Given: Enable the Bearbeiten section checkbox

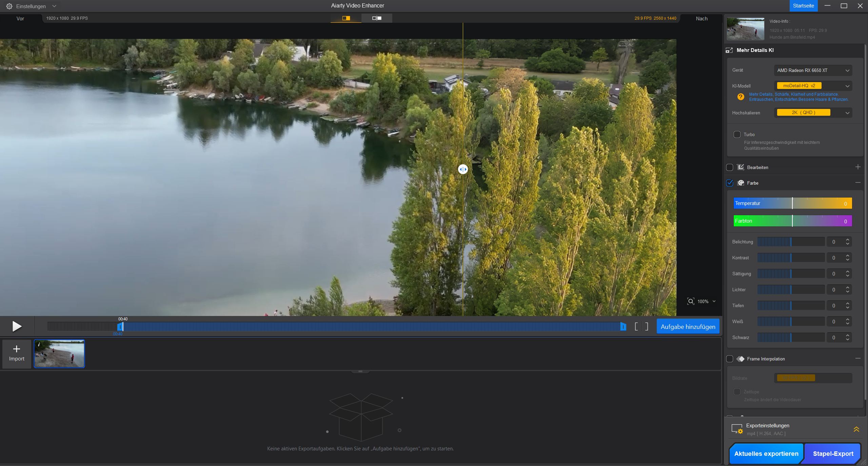Looking at the screenshot, I should 730,167.
